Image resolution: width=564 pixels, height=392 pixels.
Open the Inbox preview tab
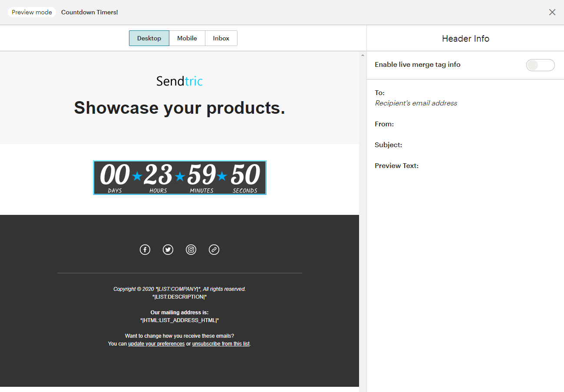pos(221,38)
